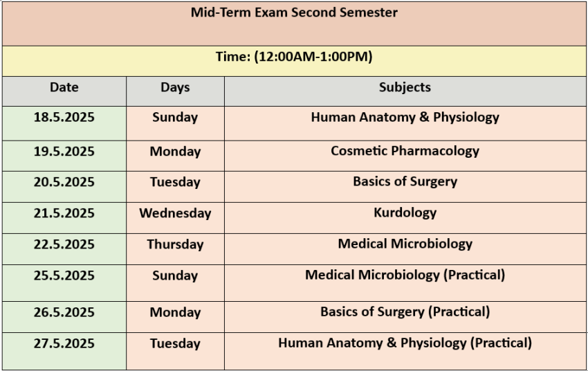Click the Medical Microbiology subject cell
Screen dimensions: 588x371
click(405, 249)
